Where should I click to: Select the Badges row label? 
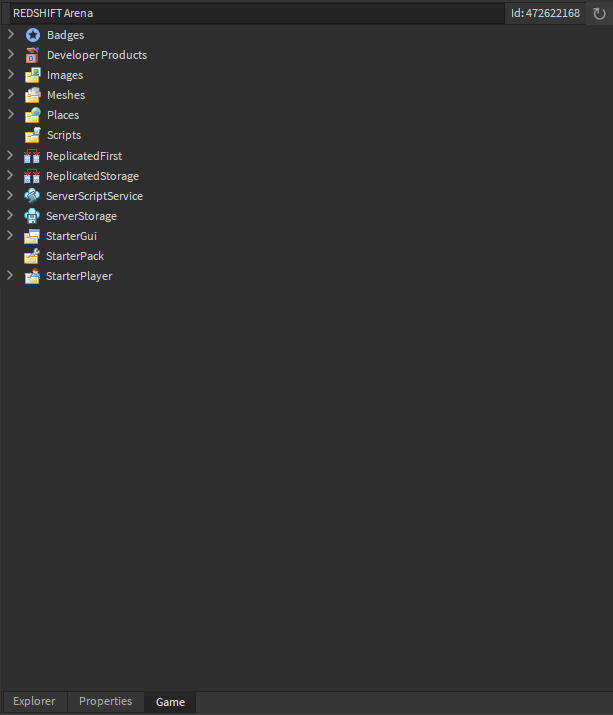(x=66, y=35)
